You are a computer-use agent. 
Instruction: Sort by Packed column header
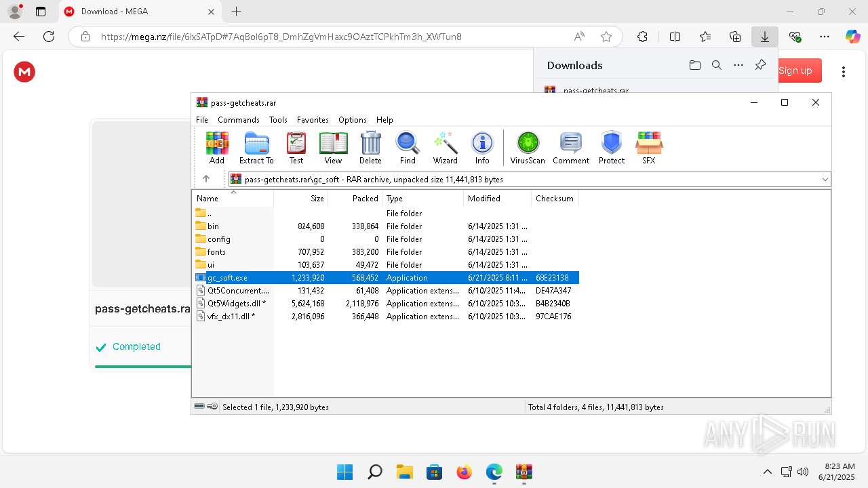355,199
